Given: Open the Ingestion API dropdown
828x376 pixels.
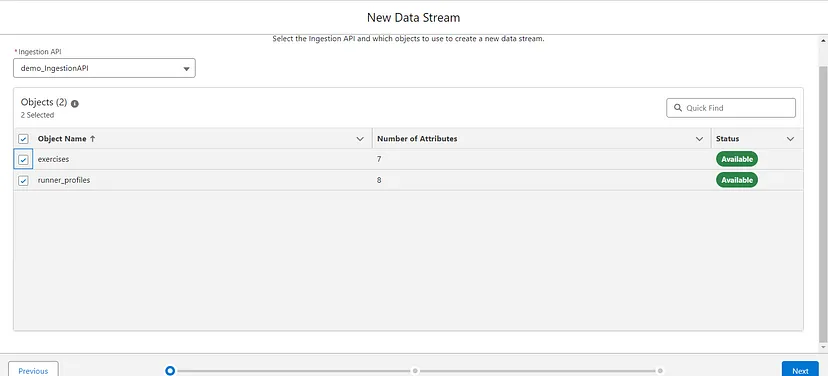Looking at the screenshot, I should point(104,68).
